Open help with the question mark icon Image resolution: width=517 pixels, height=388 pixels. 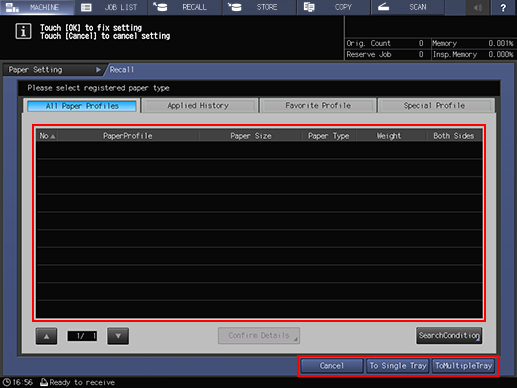(x=503, y=7)
